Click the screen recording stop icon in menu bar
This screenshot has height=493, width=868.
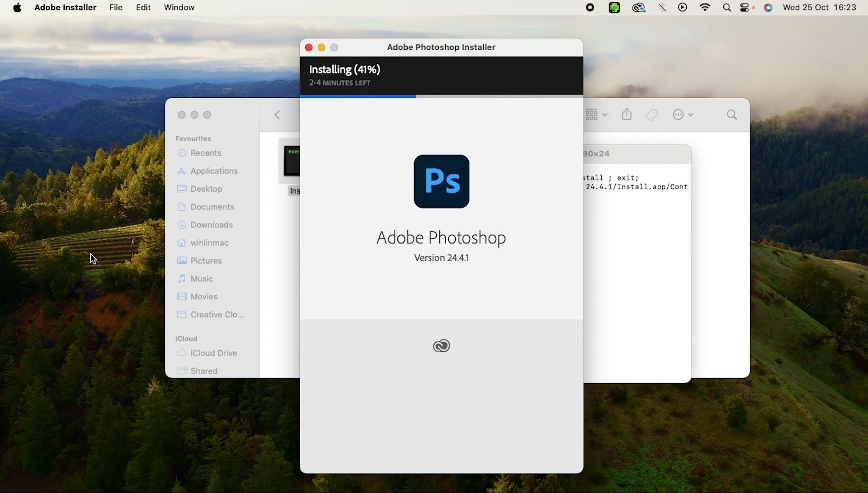[x=590, y=7]
